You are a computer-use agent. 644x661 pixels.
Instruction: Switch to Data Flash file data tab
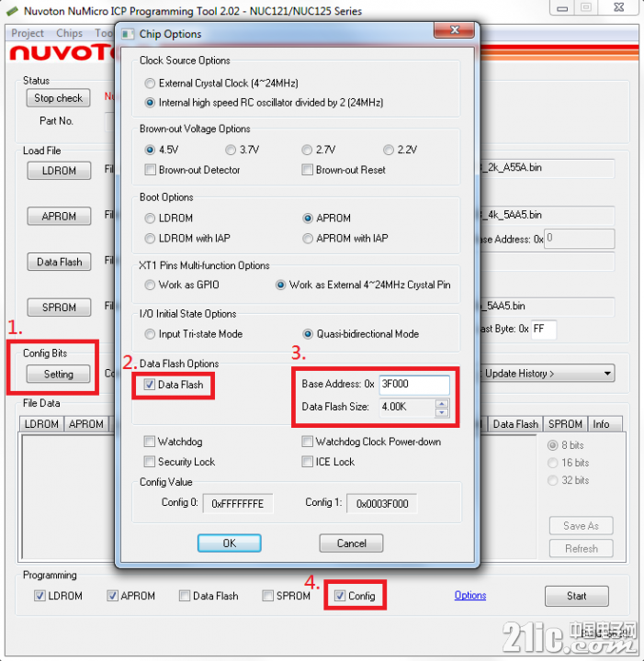[515, 424]
